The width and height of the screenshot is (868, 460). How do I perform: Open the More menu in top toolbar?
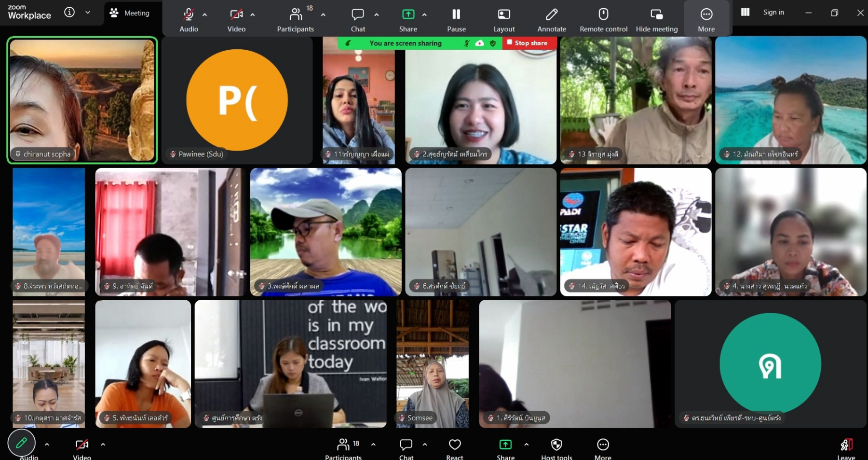pyautogui.click(x=706, y=18)
